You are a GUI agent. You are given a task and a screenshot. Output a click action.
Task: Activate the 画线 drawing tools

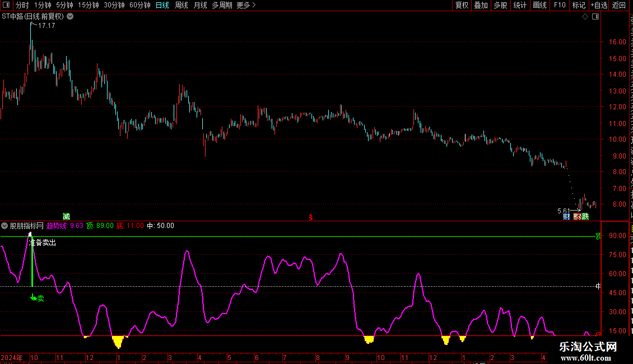coord(539,5)
